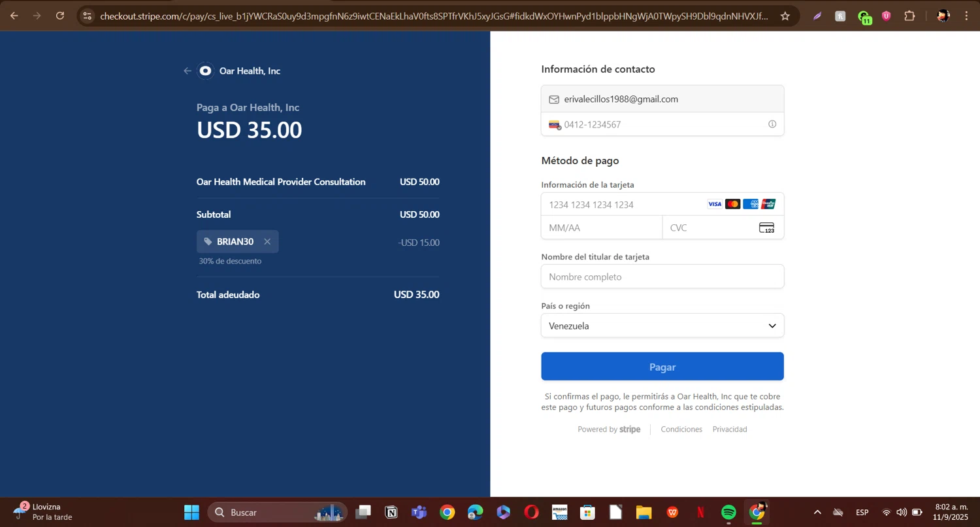Viewport: 980px width, 527px height.
Task: Open File Explorer from the taskbar
Action: coord(644,512)
